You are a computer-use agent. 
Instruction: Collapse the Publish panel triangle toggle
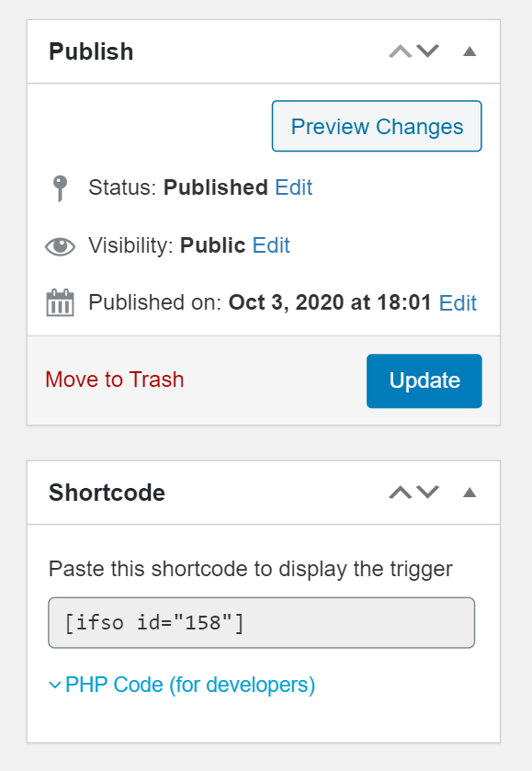click(470, 51)
